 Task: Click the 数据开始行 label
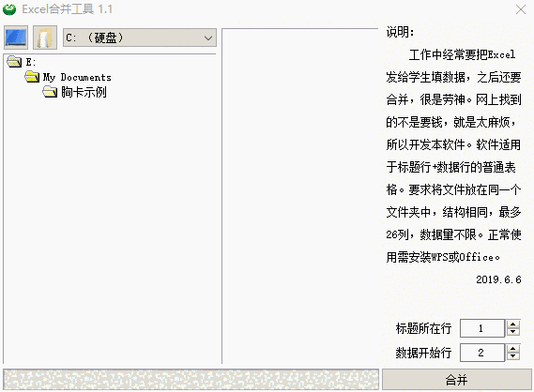click(x=423, y=353)
